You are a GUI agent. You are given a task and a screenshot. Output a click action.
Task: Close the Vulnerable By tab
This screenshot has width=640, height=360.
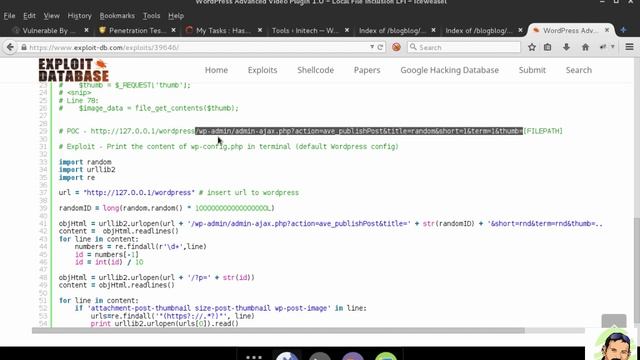coord(86,30)
